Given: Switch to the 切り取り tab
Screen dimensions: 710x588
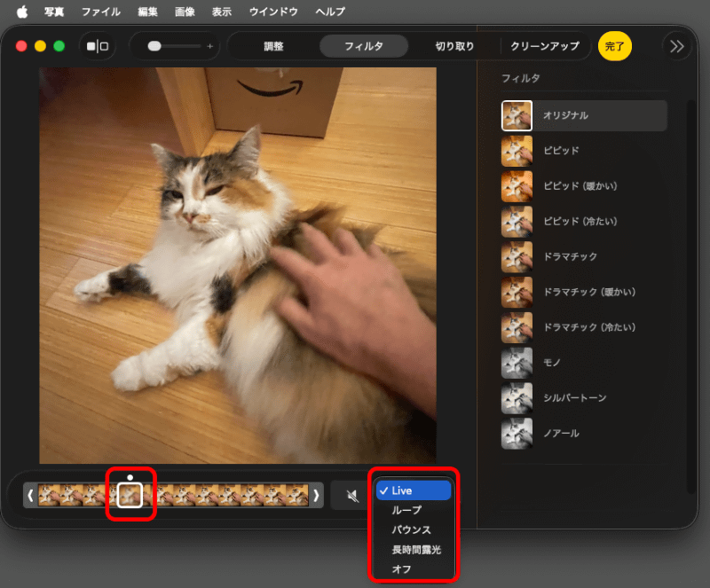Looking at the screenshot, I should click(x=454, y=46).
